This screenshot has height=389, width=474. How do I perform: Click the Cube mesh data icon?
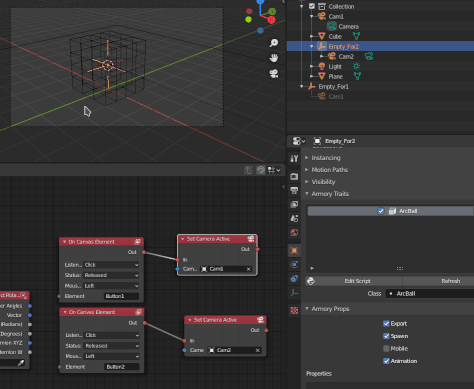tap(356, 36)
